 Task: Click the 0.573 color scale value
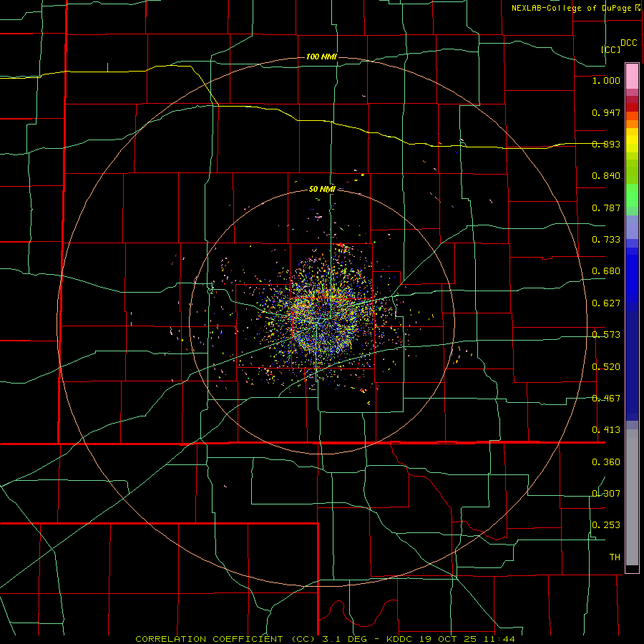point(606,335)
